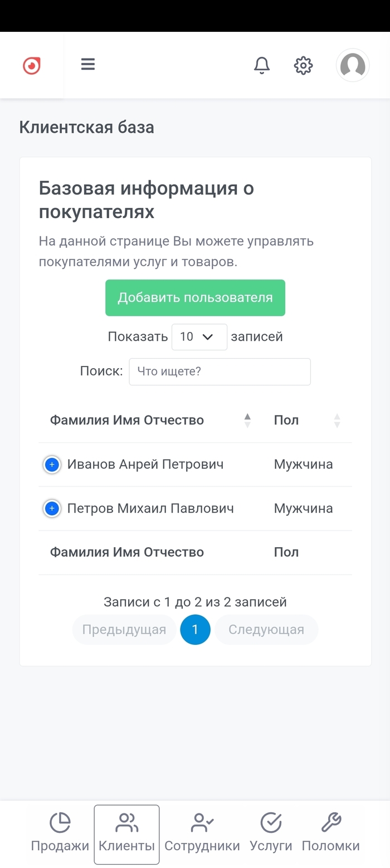Screen dimensions: 390x868
Task: Open the Сотрудники tab
Action: point(202,833)
